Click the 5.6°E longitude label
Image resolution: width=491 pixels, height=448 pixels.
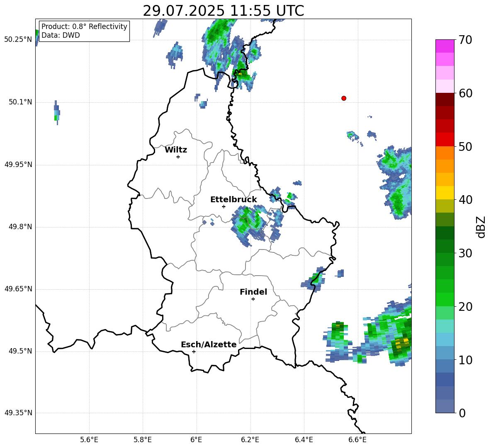(x=89, y=440)
